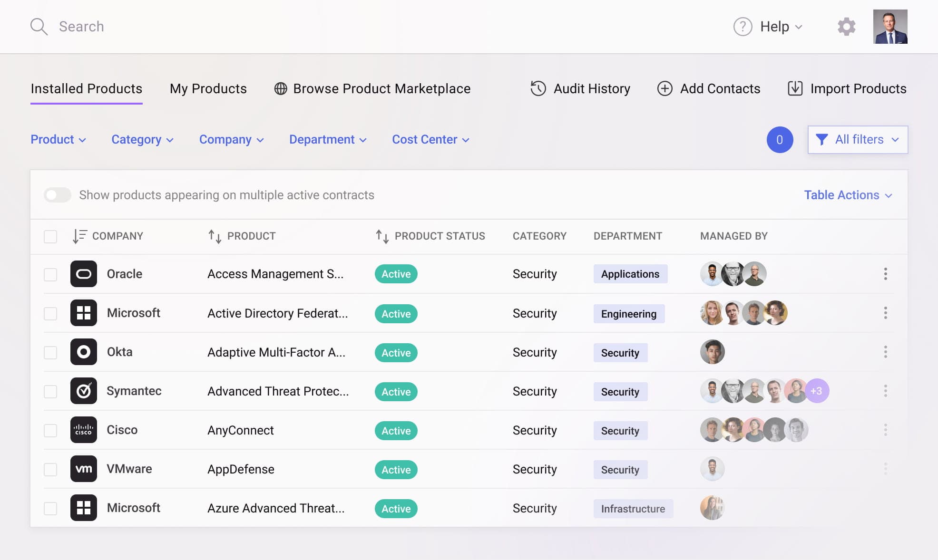Click the search magnifier icon

pyautogui.click(x=39, y=27)
